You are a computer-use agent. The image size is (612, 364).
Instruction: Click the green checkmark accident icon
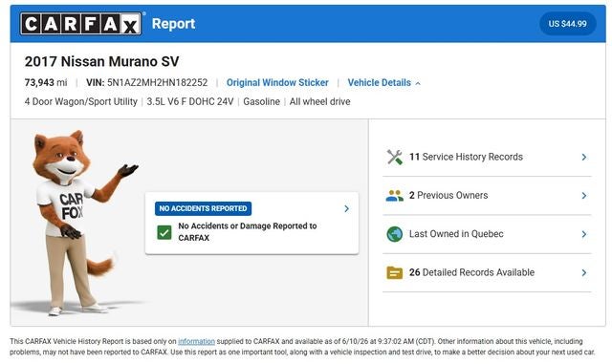pos(164,232)
